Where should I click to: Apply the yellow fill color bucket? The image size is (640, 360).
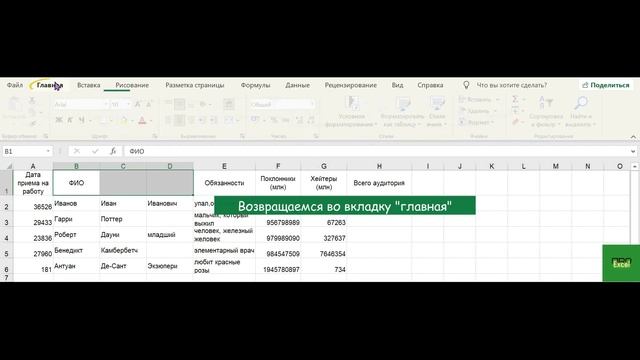pyautogui.click(x=124, y=120)
